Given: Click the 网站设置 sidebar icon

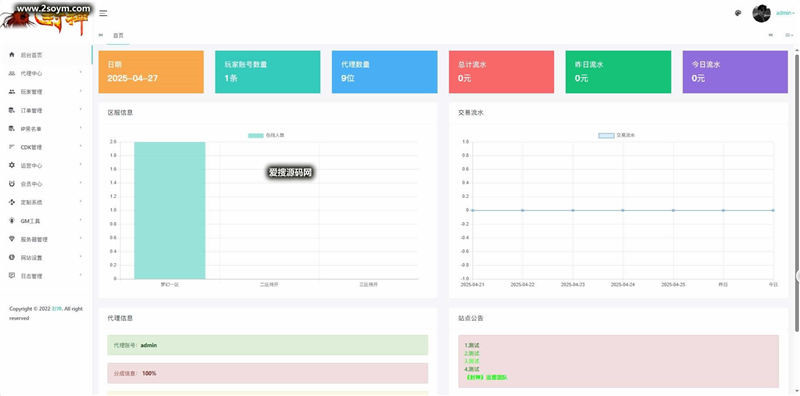Looking at the screenshot, I should [x=12, y=257].
